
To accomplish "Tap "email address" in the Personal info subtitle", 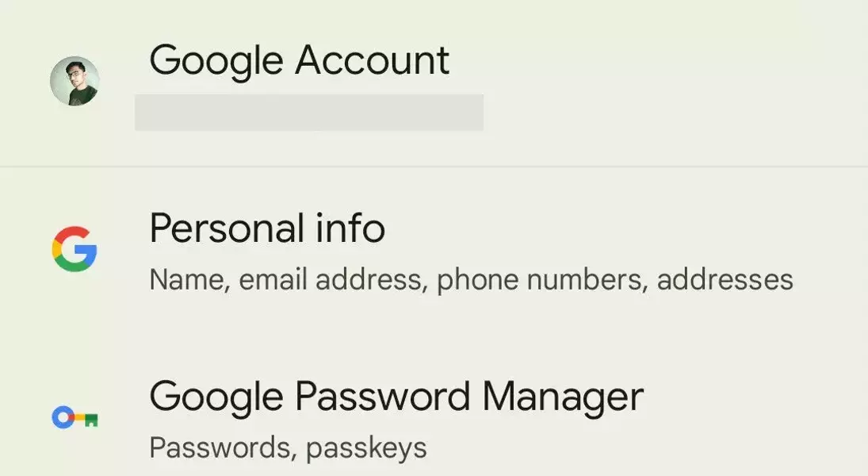I will tap(333, 279).
